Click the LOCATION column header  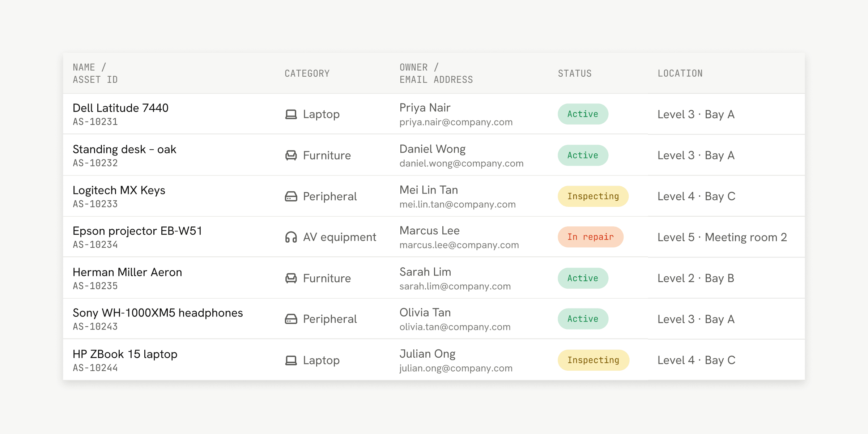(x=680, y=73)
